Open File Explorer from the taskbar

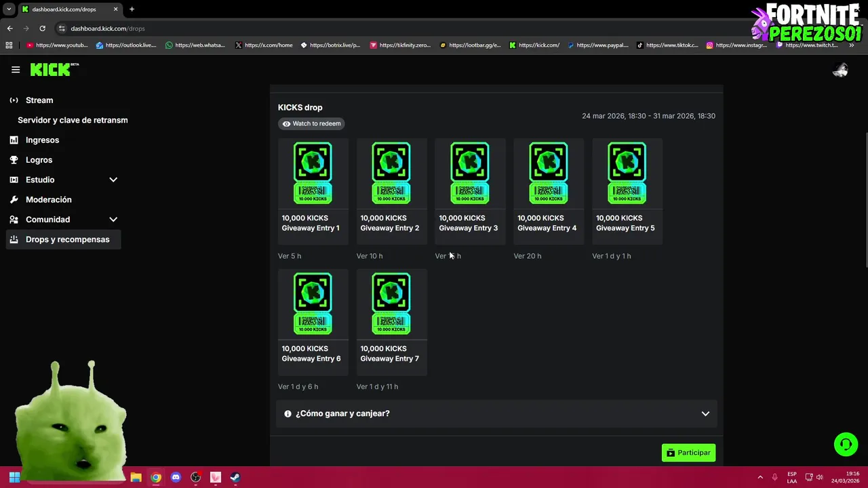[136, 477]
